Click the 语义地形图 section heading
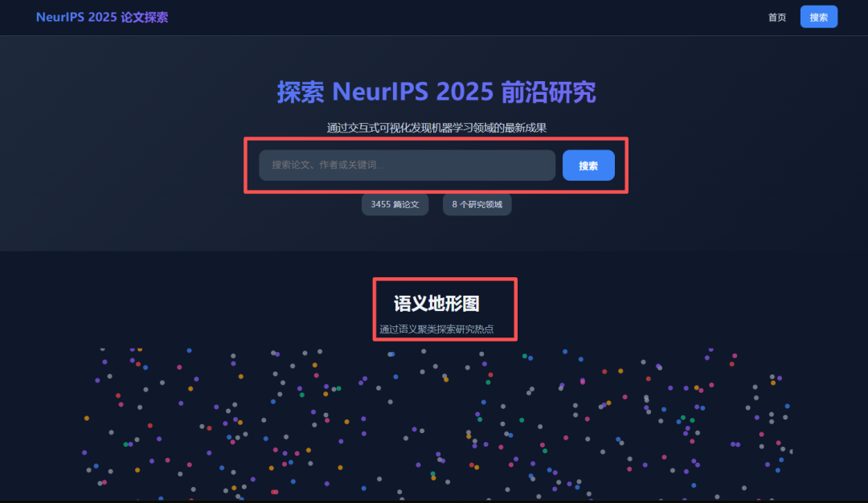 coord(436,303)
